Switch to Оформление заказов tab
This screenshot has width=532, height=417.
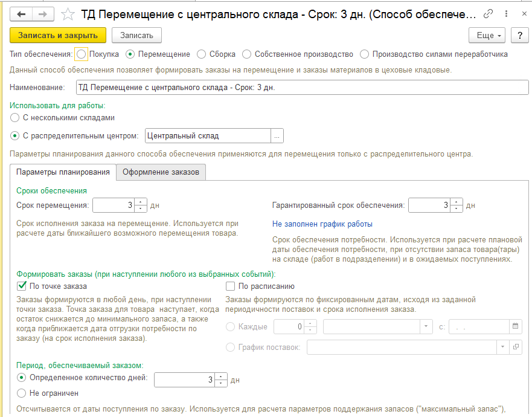(161, 172)
